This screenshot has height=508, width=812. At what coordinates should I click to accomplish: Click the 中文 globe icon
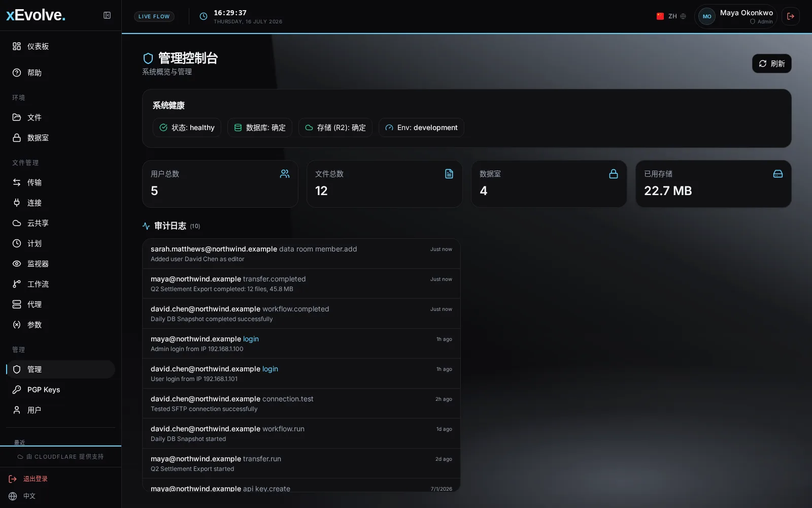pos(13,496)
